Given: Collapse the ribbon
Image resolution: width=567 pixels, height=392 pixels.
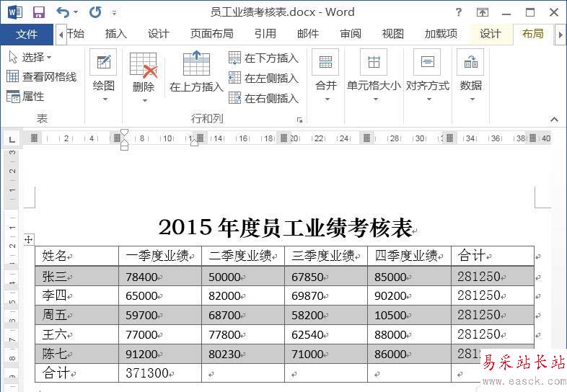Looking at the screenshot, I should point(554,119).
